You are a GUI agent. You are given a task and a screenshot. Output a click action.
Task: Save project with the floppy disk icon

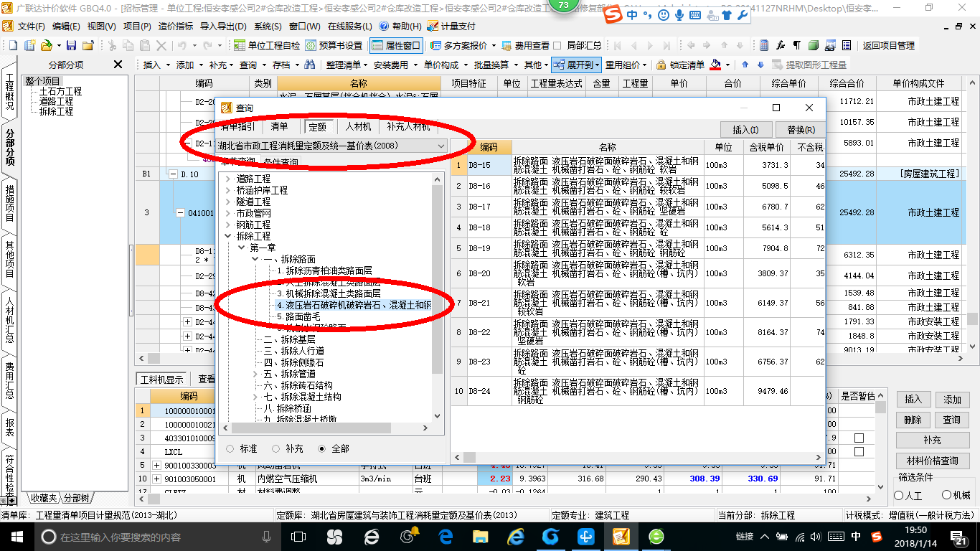72,45
